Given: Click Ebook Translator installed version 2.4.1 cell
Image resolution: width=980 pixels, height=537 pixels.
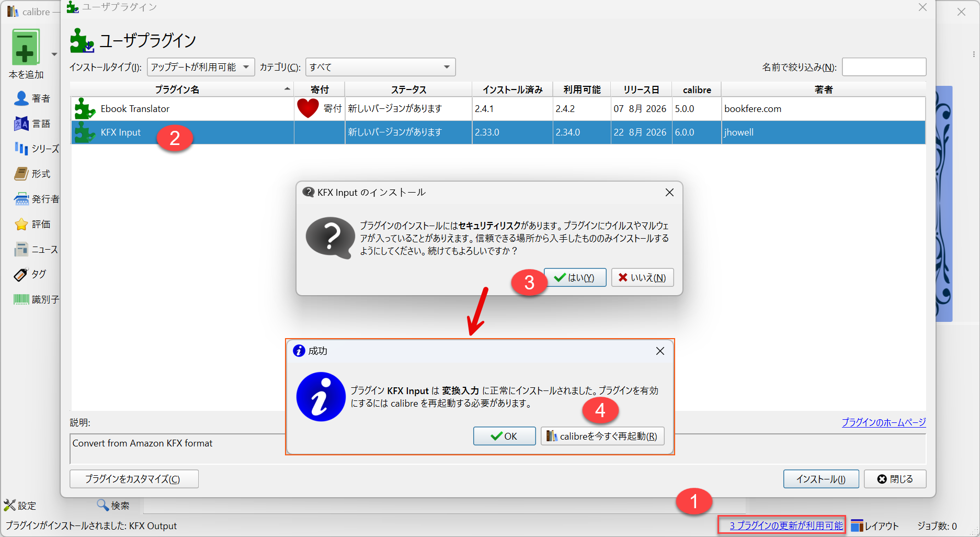Looking at the screenshot, I should tap(512, 109).
